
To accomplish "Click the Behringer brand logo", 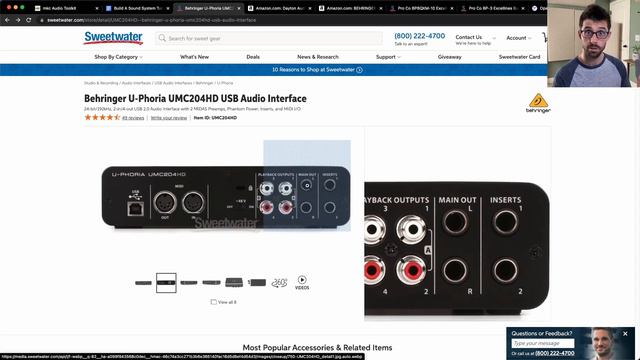I will pos(538,103).
